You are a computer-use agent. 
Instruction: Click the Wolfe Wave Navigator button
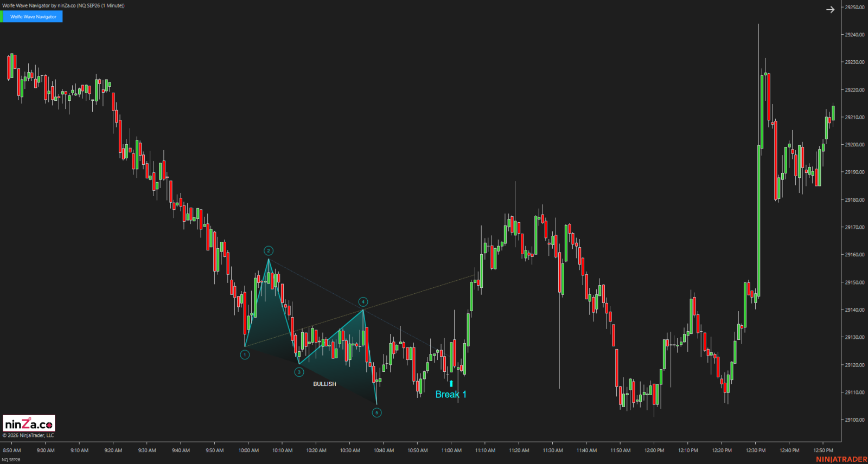tap(33, 17)
